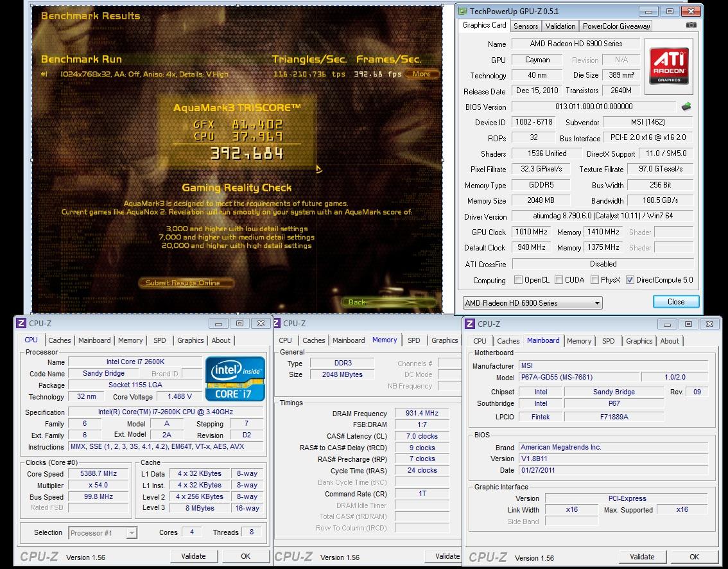Click the Multiplier x 54.0 value
The image size is (728, 569).
coord(98,485)
